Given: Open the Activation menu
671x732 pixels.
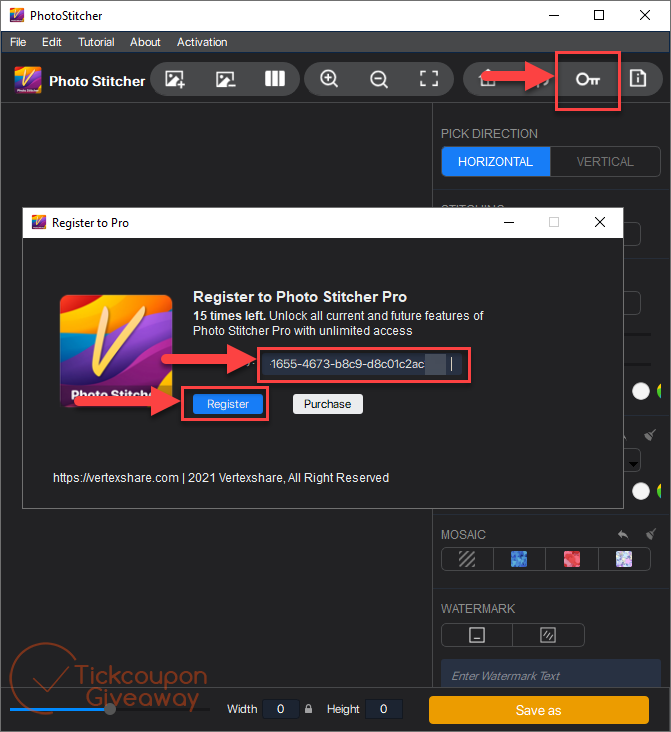Looking at the screenshot, I should click(202, 42).
